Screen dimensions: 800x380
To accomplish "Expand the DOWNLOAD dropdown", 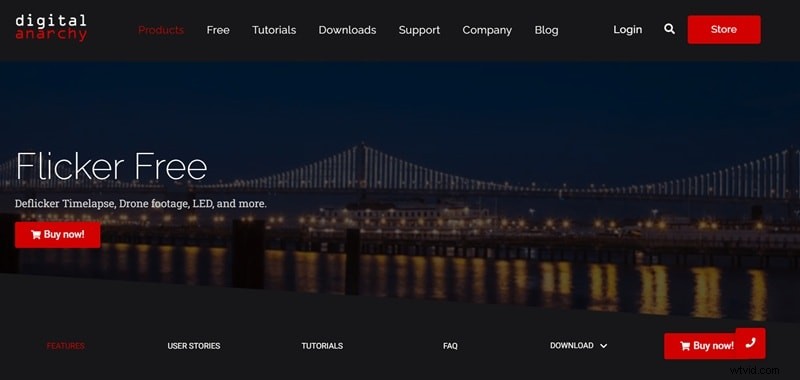I will coord(579,345).
